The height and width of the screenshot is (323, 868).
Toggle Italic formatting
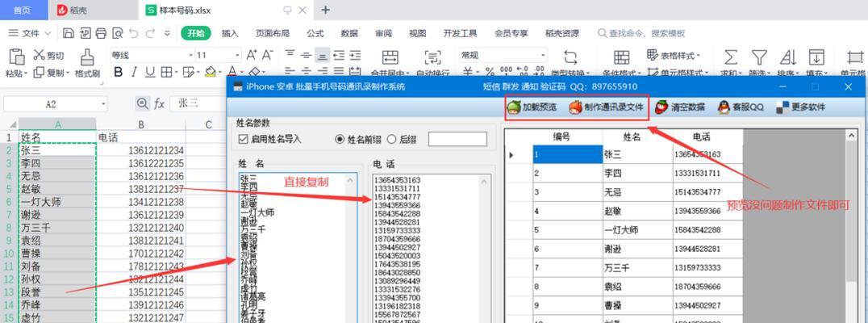point(134,72)
